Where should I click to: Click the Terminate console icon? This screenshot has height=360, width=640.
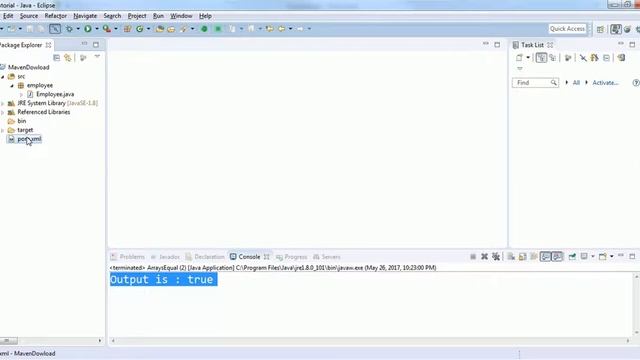pos(473,256)
